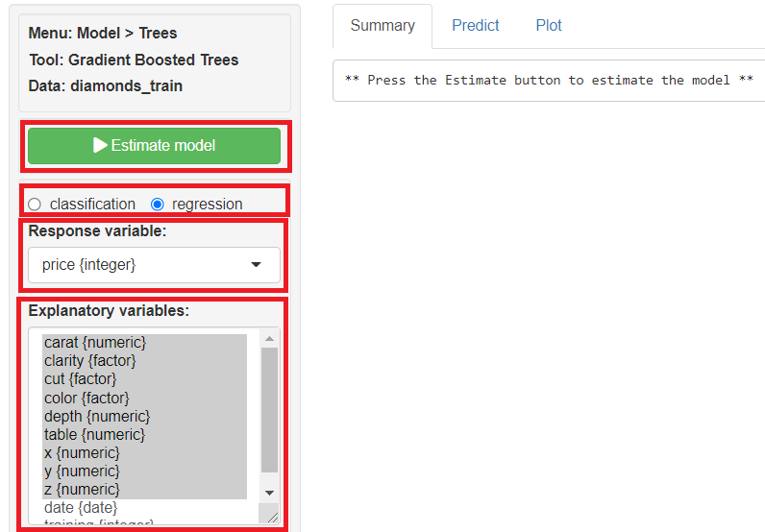
Task: Click the variable list scroll up arrow
Action: pyautogui.click(x=269, y=338)
